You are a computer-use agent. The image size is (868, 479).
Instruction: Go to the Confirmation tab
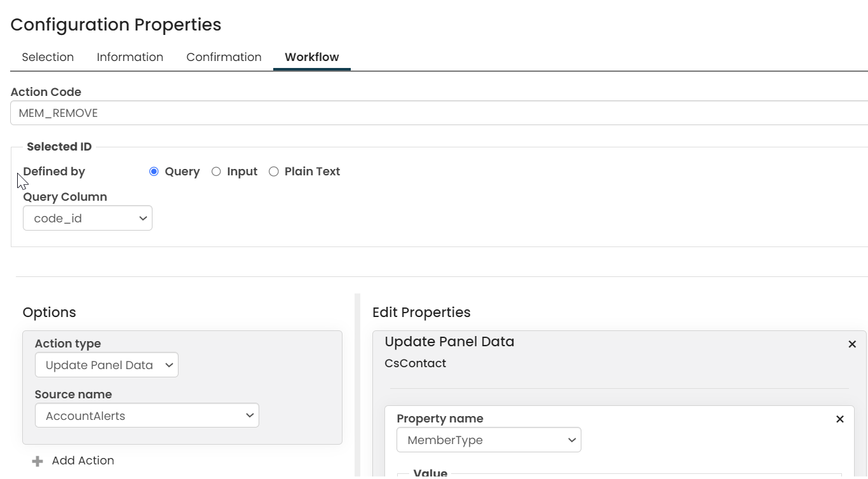(224, 57)
